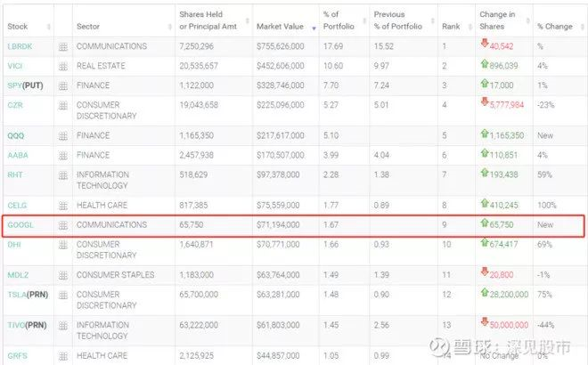Sort by % of Portfolio column
Image resolution: width=588 pixels, height=365 pixels.
[x=364, y=20]
